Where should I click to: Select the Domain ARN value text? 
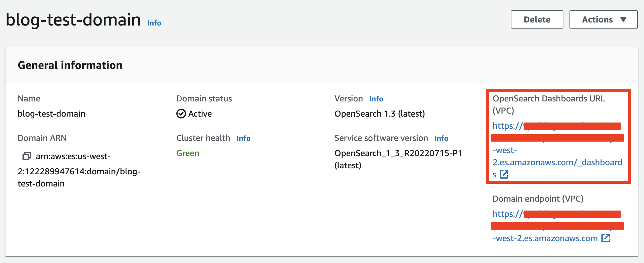point(79,170)
